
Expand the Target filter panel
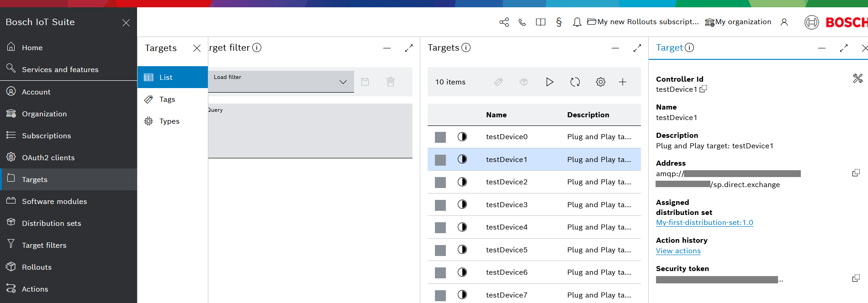click(408, 48)
